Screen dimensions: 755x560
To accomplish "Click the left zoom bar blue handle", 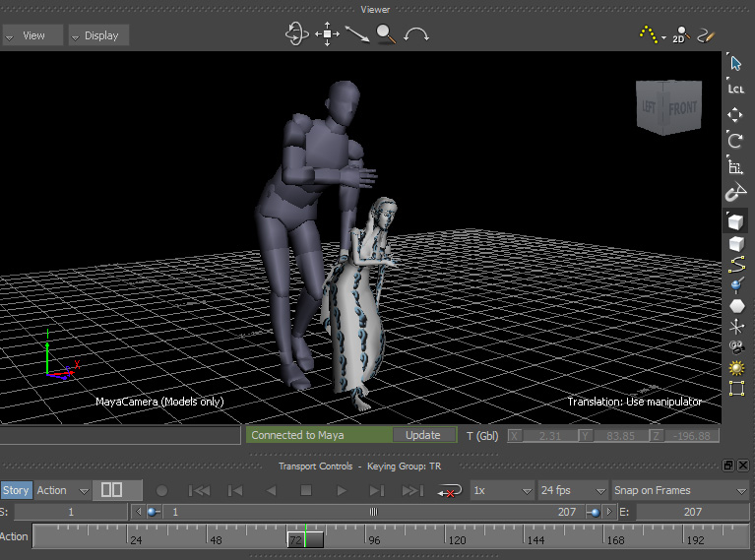I will (x=154, y=512).
